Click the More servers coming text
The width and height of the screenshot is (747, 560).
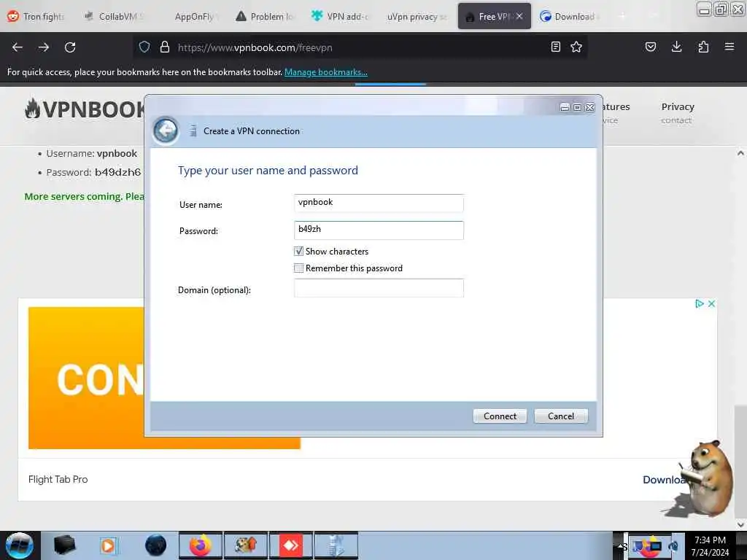[x=85, y=197]
